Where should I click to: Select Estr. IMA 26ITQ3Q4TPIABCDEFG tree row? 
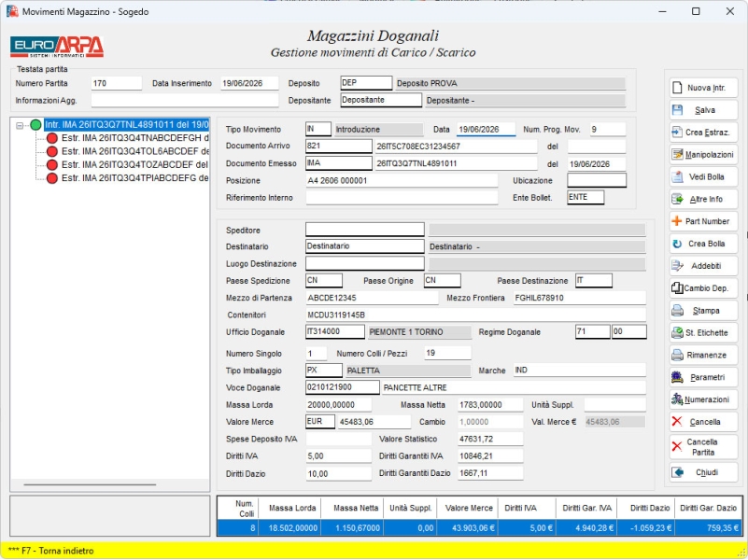135,178
